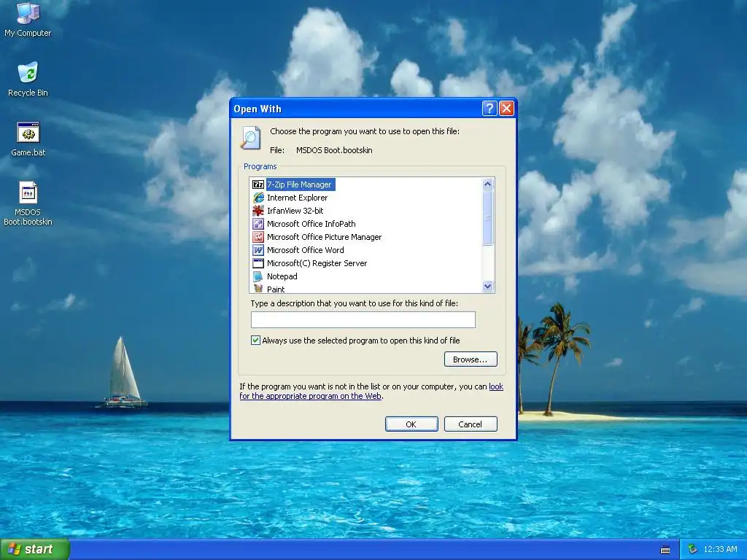Select Microsoft(C) Register Server text
The height and width of the screenshot is (560, 747).
pyautogui.click(x=317, y=262)
